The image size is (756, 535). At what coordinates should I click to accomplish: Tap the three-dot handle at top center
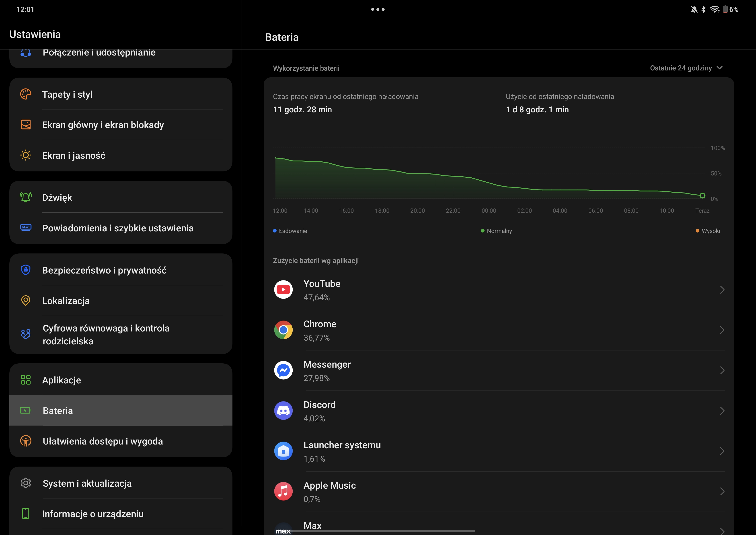point(378,9)
